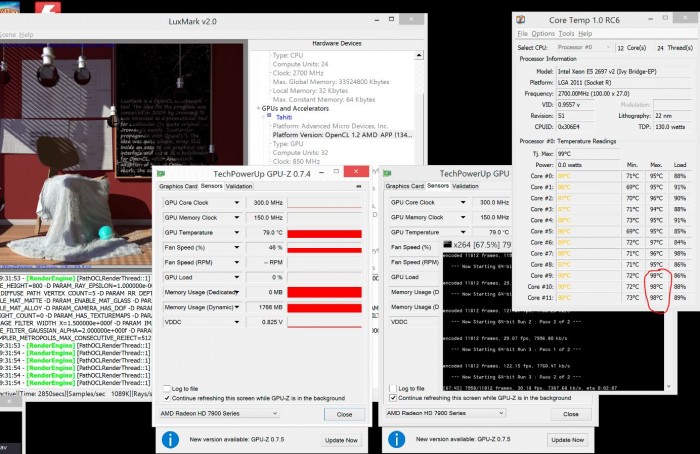Open Memory Usage (Dynamic) dropdown in GPU-Z 0.7.4
700x454 pixels.
point(237,307)
